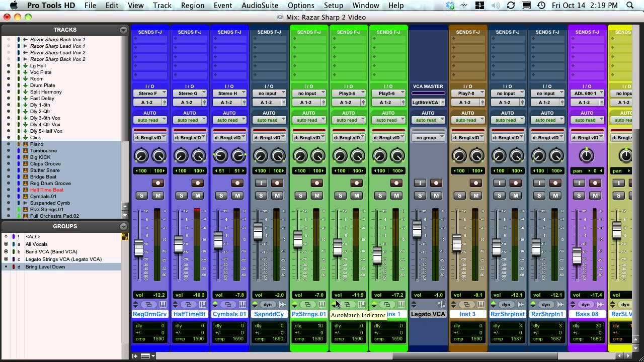The image size is (644, 362).
Task: Open Stereo F input selector on RegDrmGrv
Action: coord(150,94)
